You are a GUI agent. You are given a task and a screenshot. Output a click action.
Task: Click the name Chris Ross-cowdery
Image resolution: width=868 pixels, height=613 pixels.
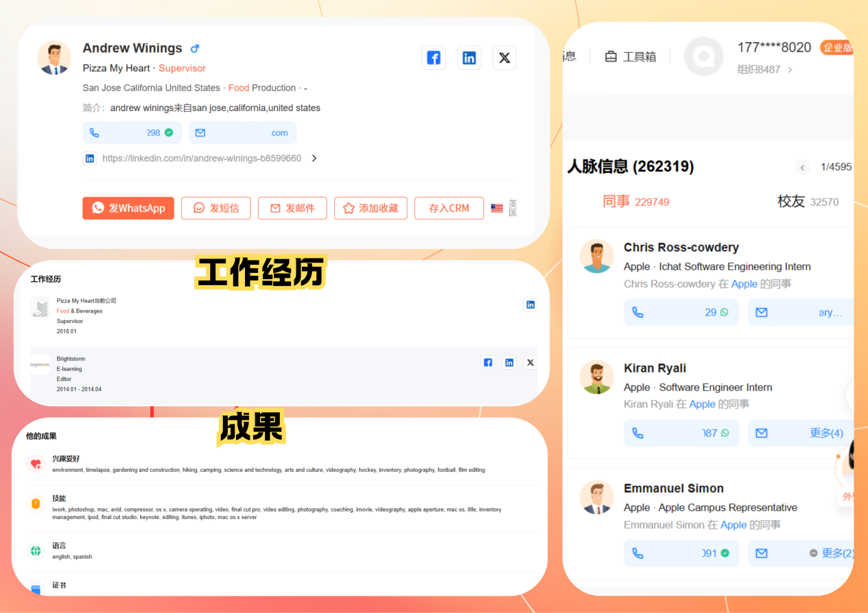tap(681, 248)
